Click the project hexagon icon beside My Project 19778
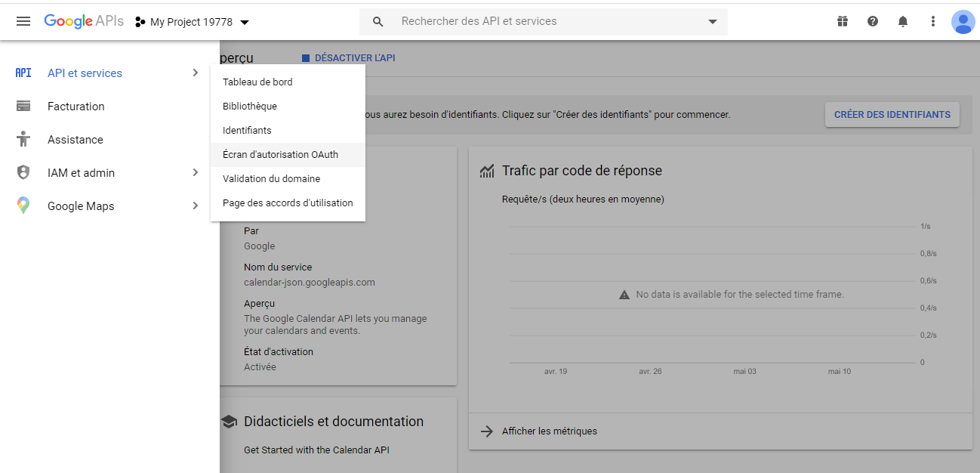Viewport: 980px width, 473px height. (140, 22)
